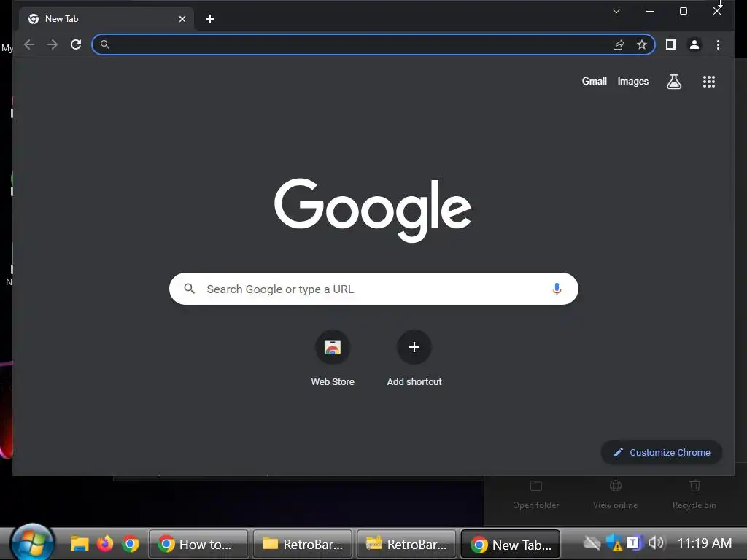This screenshot has width=747, height=560.
Task: Minimize the Chrome window
Action: point(650,11)
